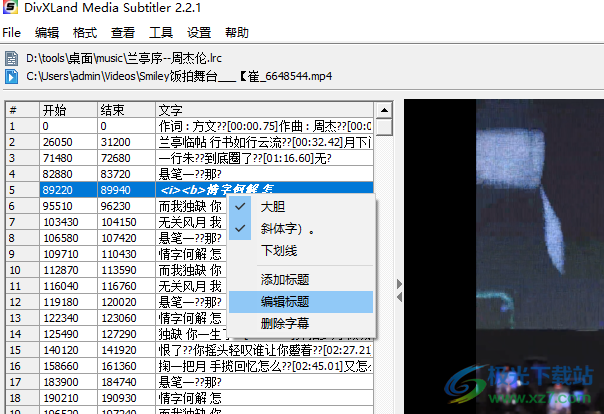This screenshot has width=604, height=414.
Task: Click end time 161360 in row 16
Action: pyautogui.click(x=126, y=366)
